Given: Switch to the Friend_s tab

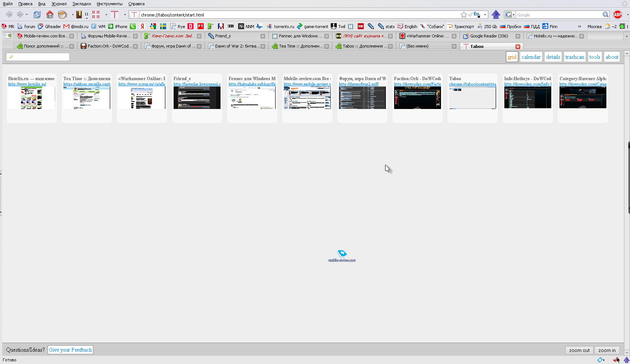Looking at the screenshot, I should (x=236, y=36).
